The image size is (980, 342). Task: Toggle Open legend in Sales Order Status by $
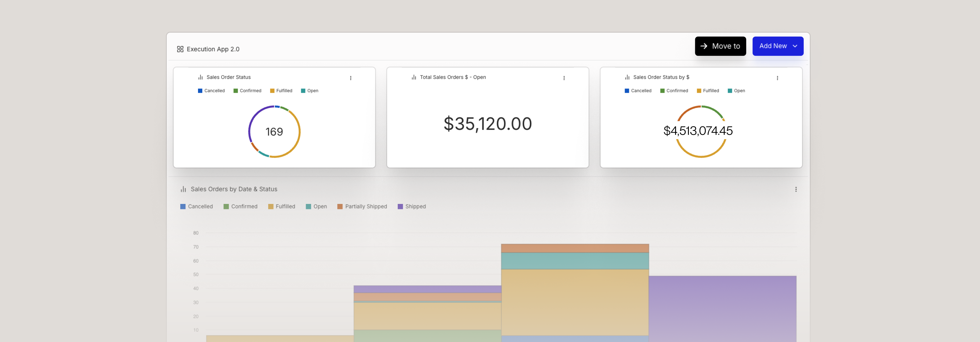[x=736, y=91]
